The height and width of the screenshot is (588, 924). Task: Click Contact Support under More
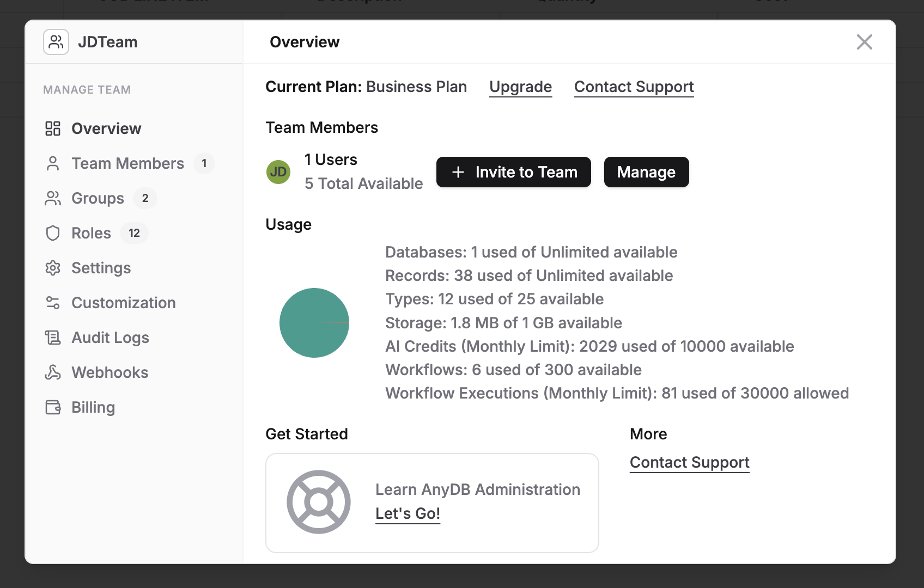point(689,462)
